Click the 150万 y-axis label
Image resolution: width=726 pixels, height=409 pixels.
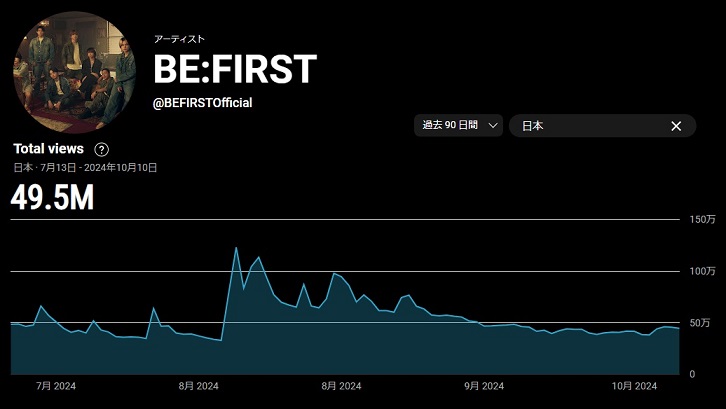click(703, 219)
